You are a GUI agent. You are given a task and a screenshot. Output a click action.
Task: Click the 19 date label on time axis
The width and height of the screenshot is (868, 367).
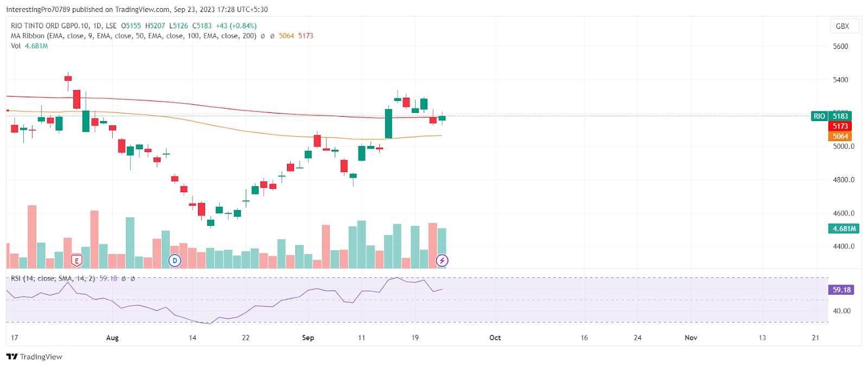point(415,338)
